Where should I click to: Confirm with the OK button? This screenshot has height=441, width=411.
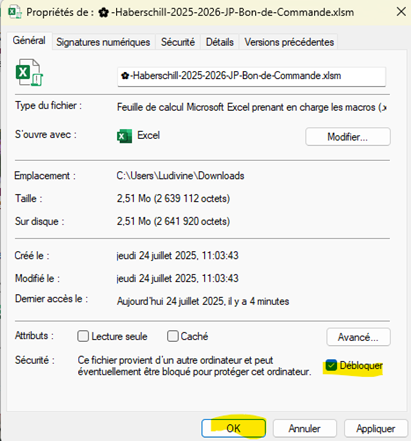pos(233,428)
